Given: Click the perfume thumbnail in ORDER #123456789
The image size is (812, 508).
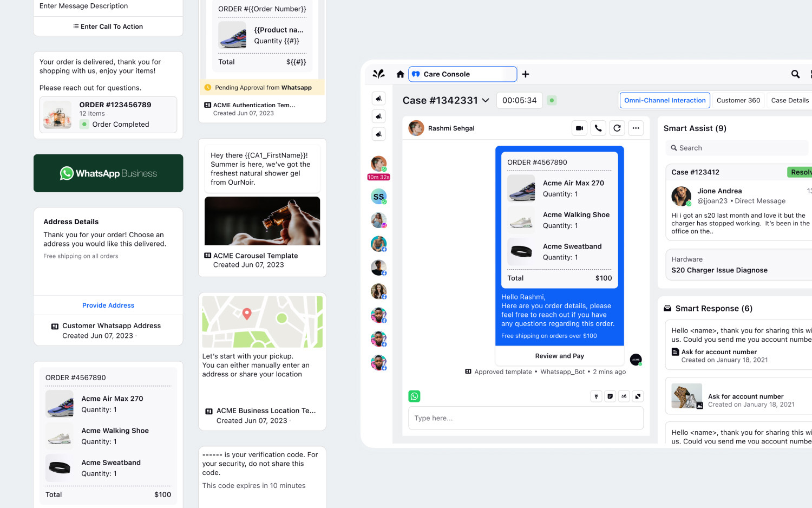Looking at the screenshot, I should point(58,115).
